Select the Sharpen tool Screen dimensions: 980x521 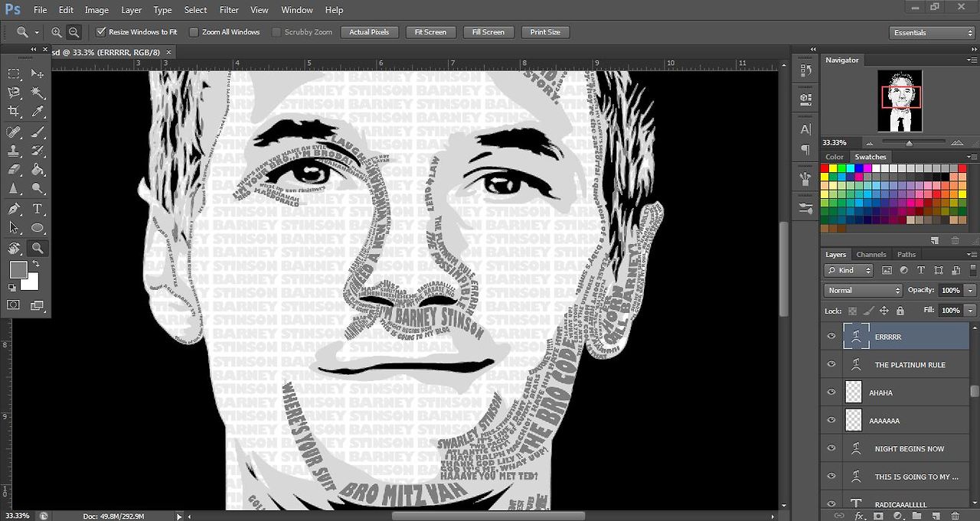(x=15, y=188)
